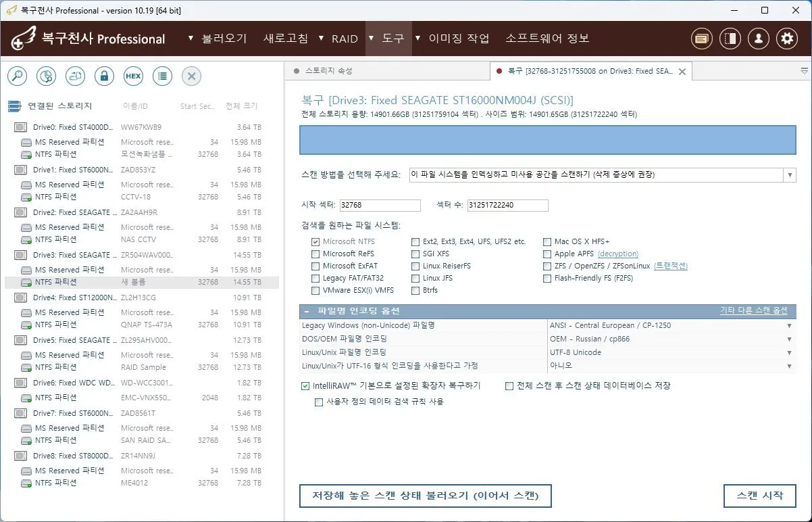Open the 불러오기 menu

coord(224,39)
